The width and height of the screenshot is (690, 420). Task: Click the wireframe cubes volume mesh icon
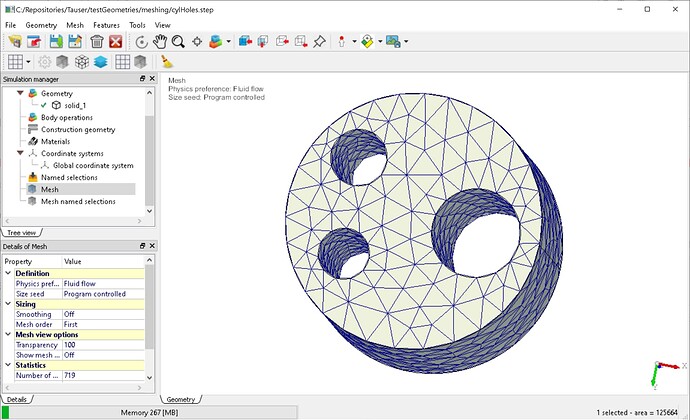click(82, 62)
